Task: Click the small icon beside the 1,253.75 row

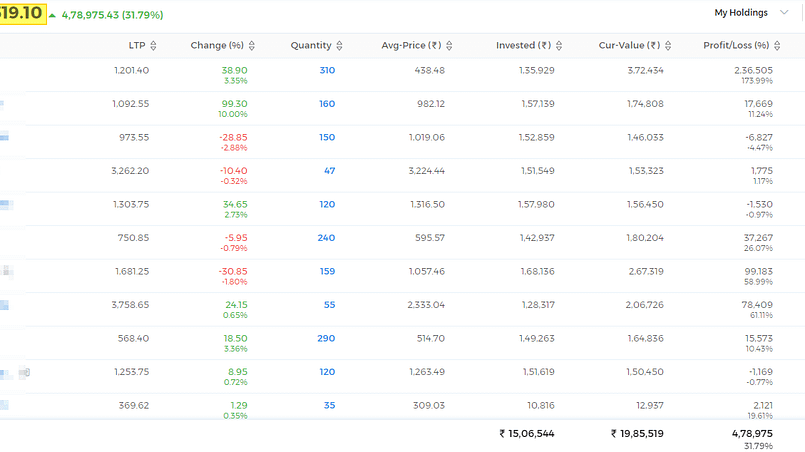Action: coord(26,372)
